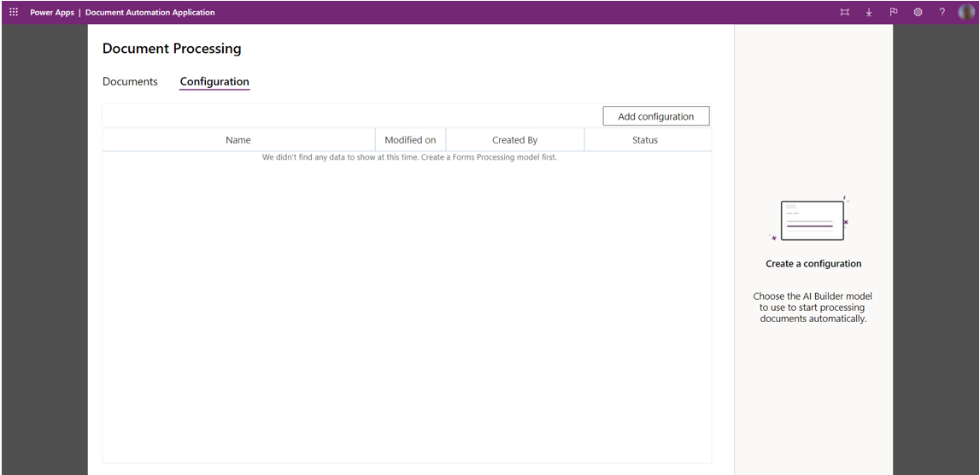Click the configuration illustration image

point(811,219)
